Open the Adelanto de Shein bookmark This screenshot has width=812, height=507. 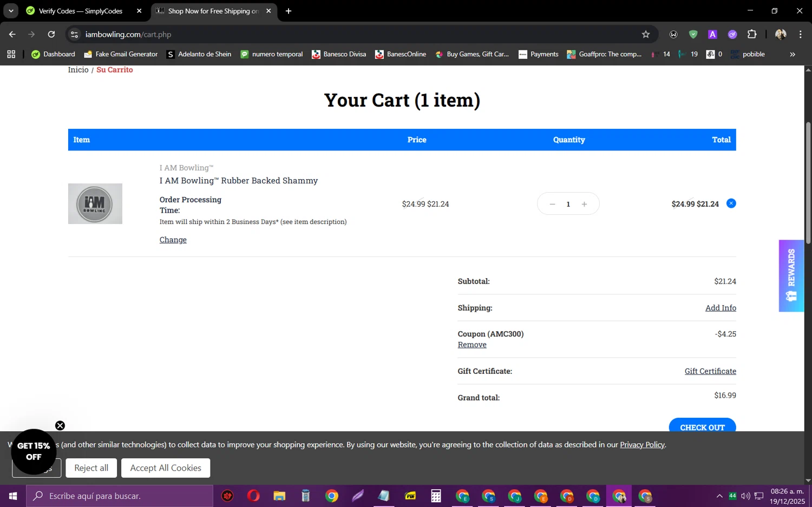(199, 54)
